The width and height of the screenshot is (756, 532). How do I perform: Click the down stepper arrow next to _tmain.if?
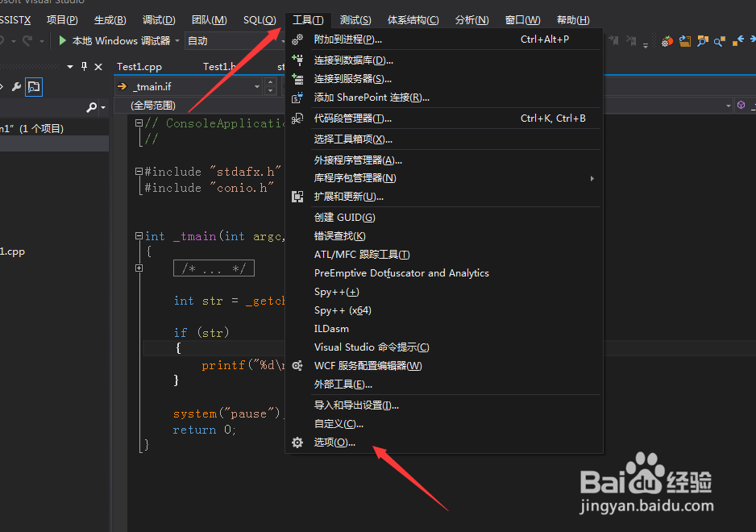pos(271,90)
